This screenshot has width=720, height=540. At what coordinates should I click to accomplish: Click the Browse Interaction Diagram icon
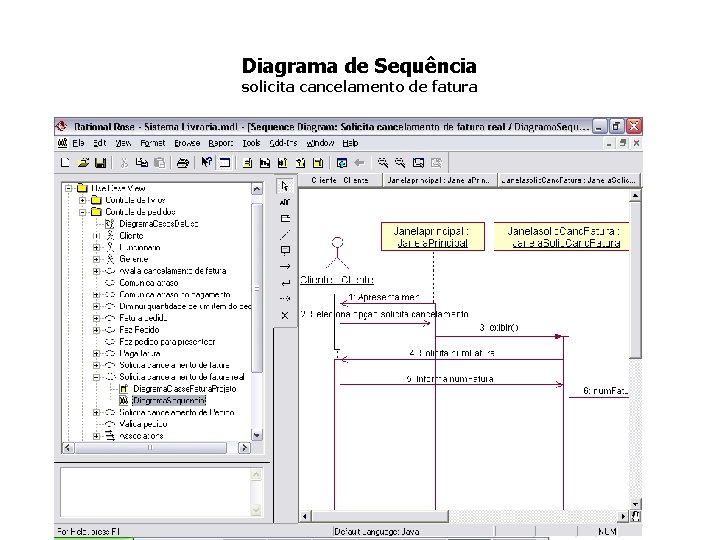(265, 162)
